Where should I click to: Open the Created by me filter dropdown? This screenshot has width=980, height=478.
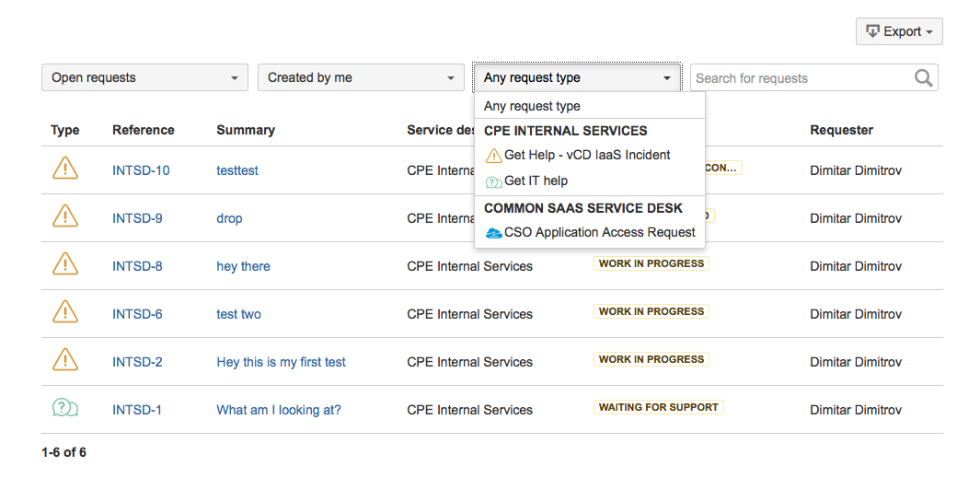point(362,77)
